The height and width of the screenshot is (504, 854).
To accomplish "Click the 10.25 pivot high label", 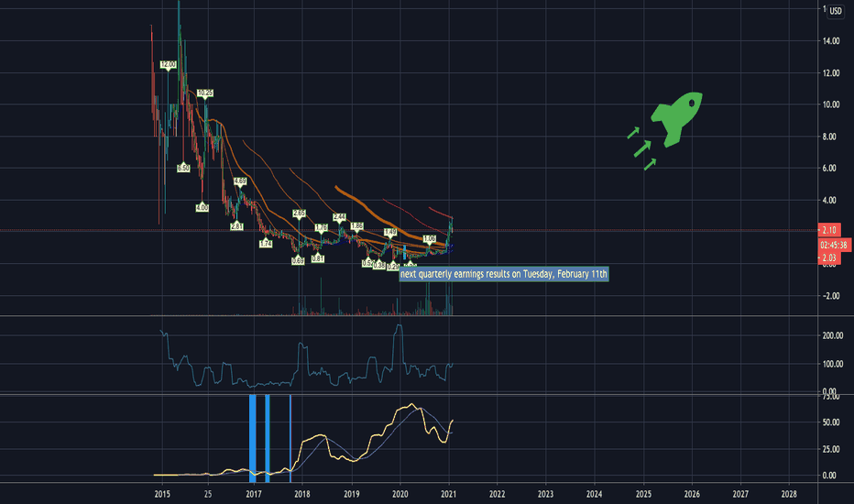I will click(204, 93).
